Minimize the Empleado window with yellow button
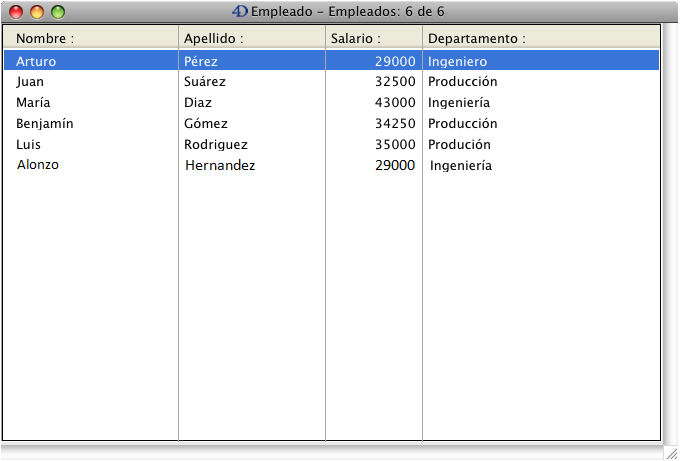Image resolution: width=680 pixels, height=461 pixels. [x=37, y=13]
